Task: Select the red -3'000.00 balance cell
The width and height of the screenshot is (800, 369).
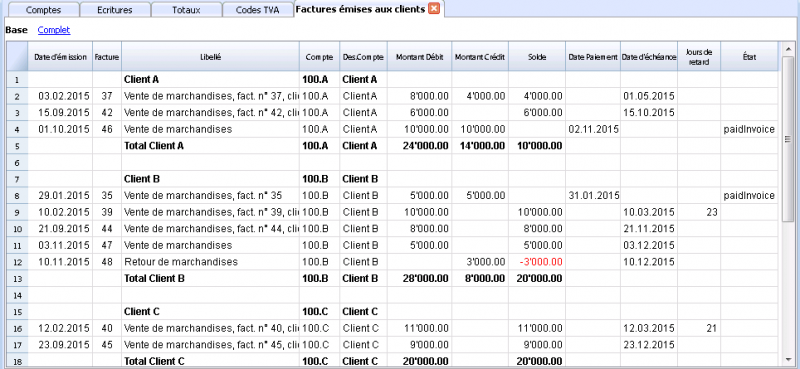Action: 537,262
